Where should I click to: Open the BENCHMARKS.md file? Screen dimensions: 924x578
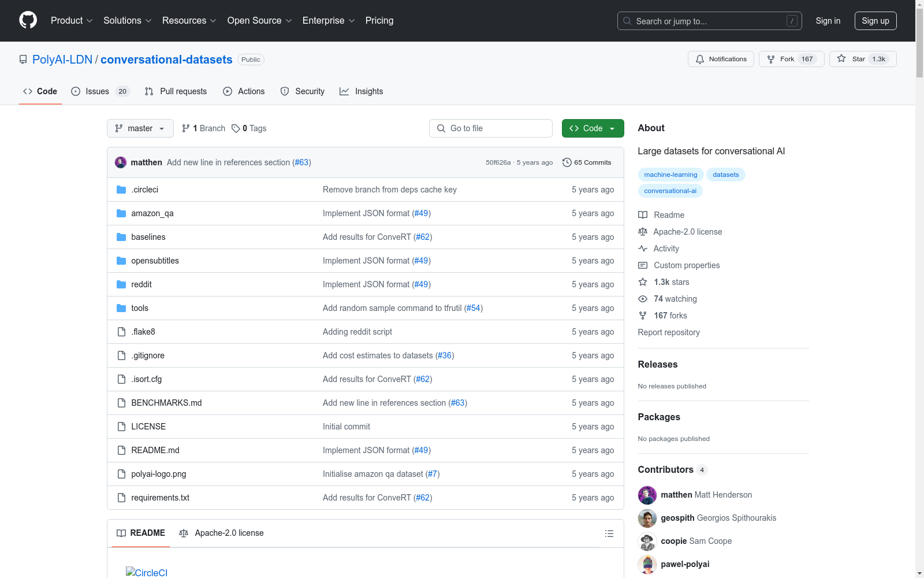[x=166, y=403]
